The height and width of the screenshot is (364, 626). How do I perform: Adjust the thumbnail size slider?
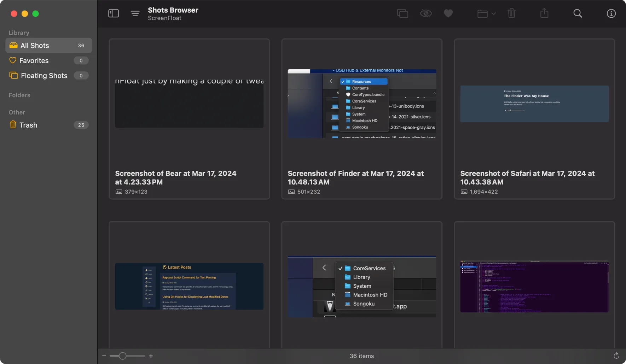click(x=122, y=356)
